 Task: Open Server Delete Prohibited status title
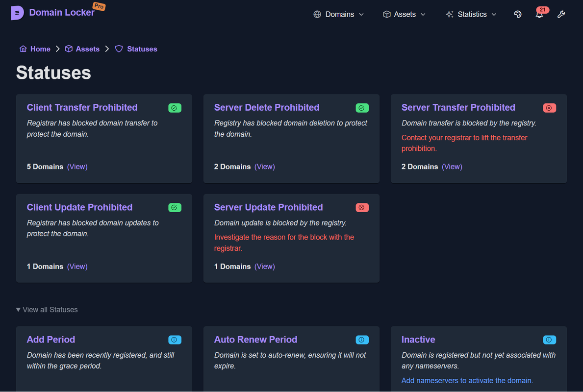coord(267,107)
